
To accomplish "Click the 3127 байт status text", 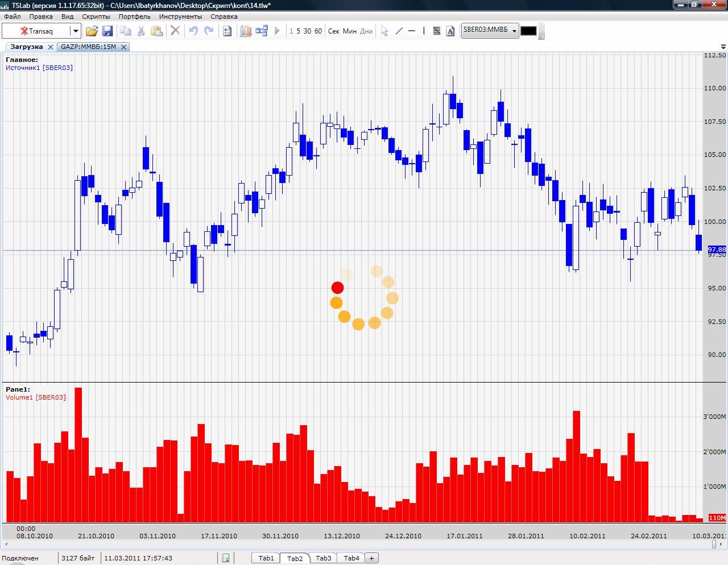I will [78, 558].
